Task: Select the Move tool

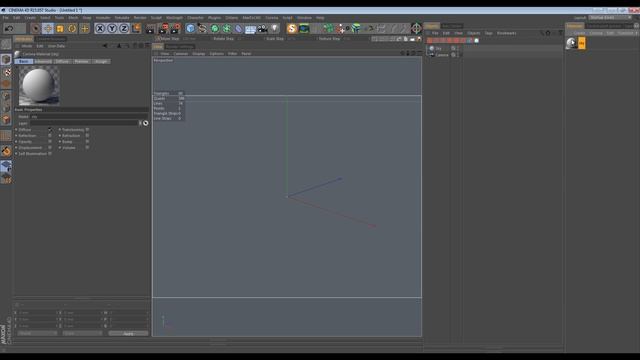Action: click(x=48, y=28)
